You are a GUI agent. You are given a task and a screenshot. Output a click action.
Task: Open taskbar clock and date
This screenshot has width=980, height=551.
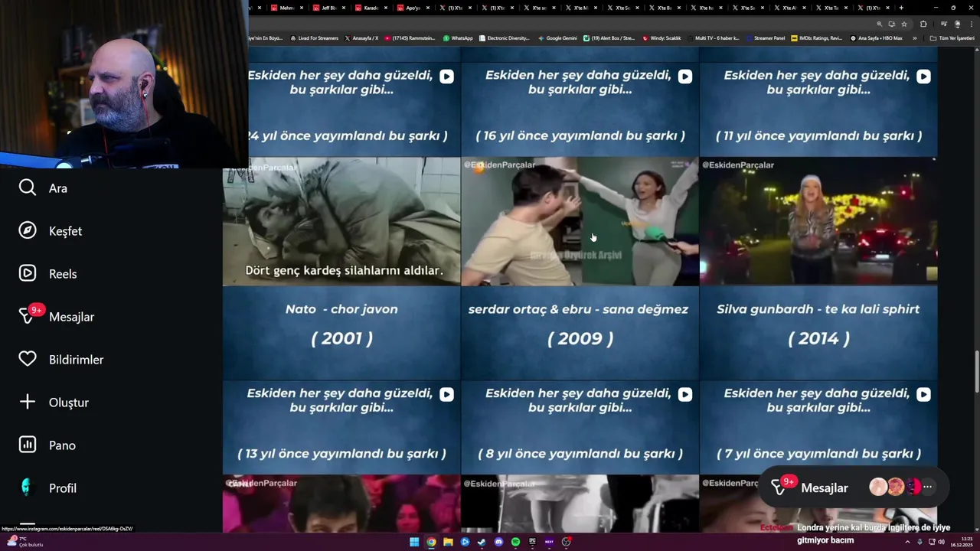click(x=962, y=542)
